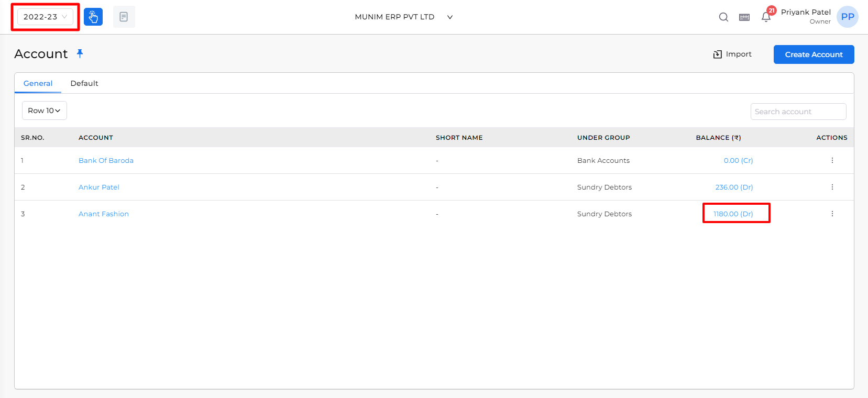
Task: Click the Account page title
Action: tap(41, 54)
